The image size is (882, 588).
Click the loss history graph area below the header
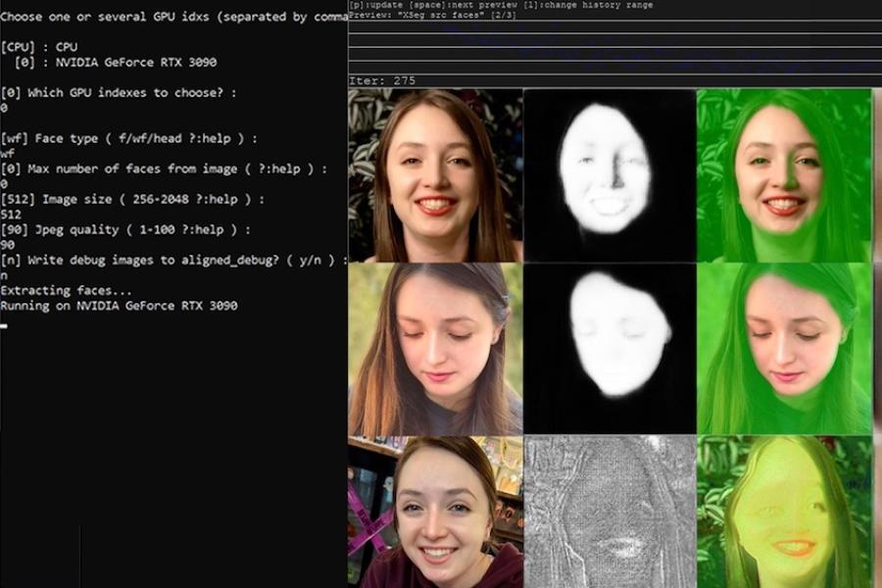click(x=608, y=49)
